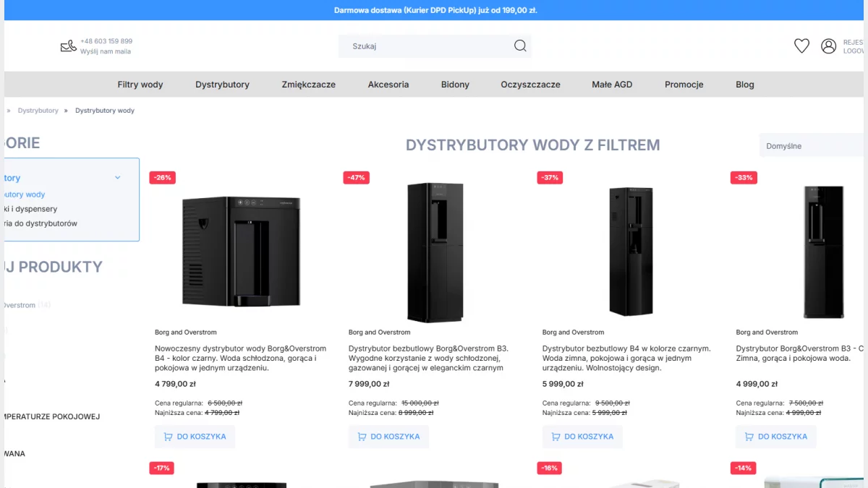The image size is (868, 488).
Task: Open the Zmiękczacze menu
Action: click(309, 85)
